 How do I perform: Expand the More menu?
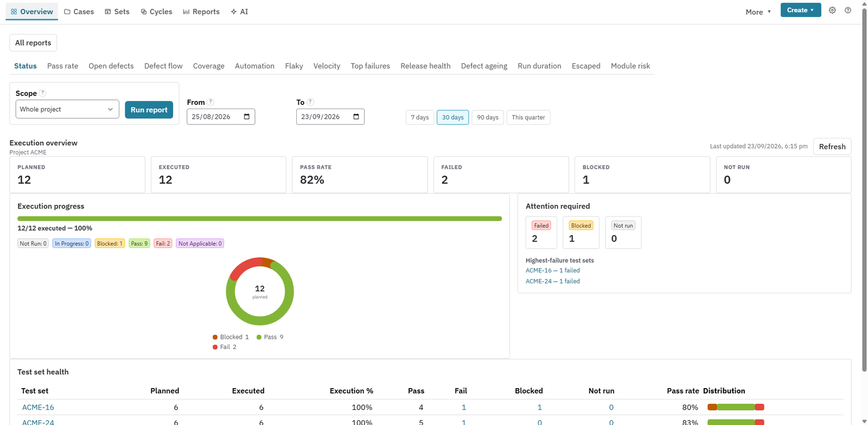click(x=758, y=12)
